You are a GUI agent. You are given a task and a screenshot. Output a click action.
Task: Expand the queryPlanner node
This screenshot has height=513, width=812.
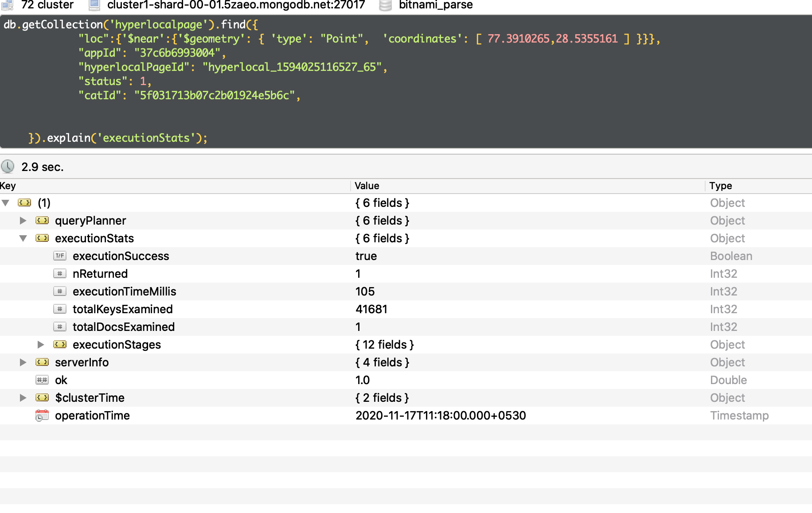23,220
